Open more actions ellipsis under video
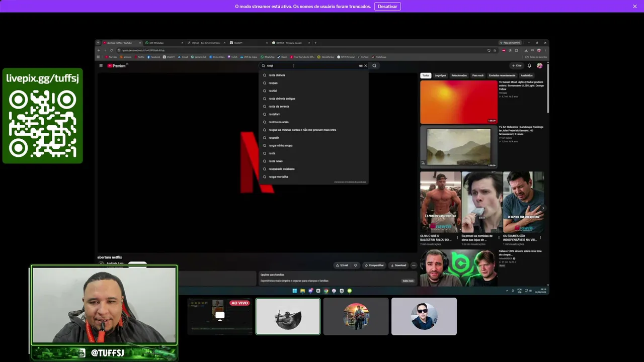 point(414,265)
